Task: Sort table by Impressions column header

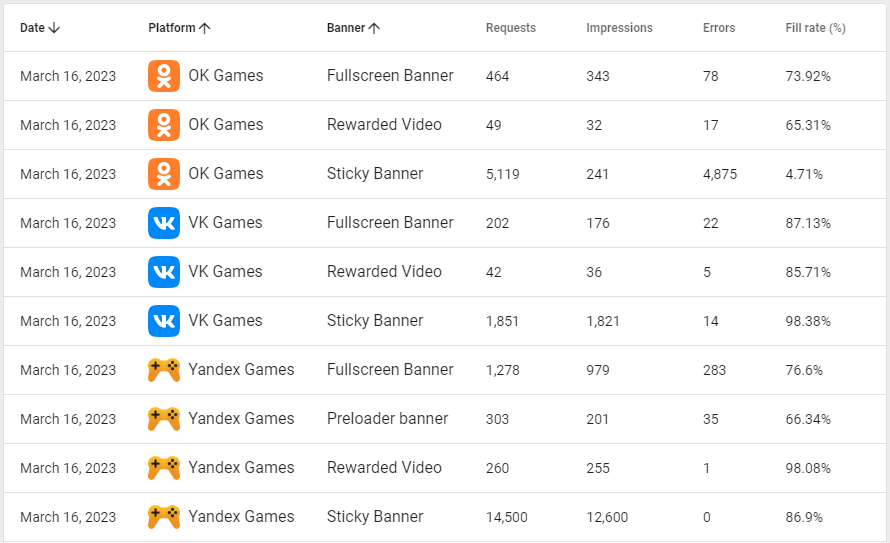Action: [619, 28]
